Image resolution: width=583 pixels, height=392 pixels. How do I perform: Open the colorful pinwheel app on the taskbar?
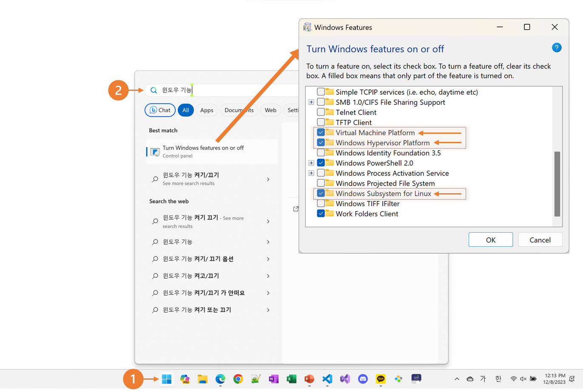tap(398, 379)
